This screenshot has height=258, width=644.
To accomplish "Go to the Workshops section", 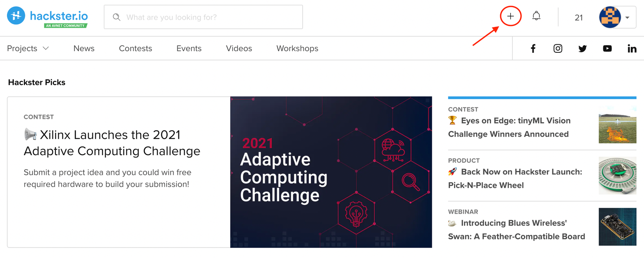I will pyautogui.click(x=297, y=48).
